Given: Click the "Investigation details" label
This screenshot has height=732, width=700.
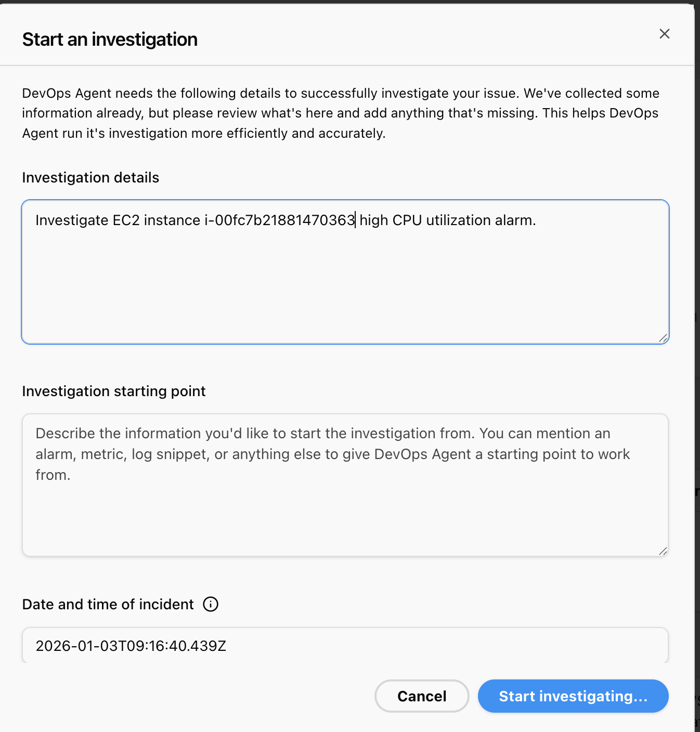Looking at the screenshot, I should point(90,178).
